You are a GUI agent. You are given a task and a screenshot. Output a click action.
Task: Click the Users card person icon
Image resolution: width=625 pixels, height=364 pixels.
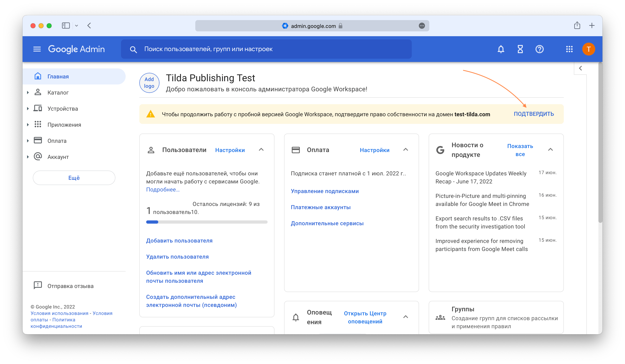tap(151, 150)
